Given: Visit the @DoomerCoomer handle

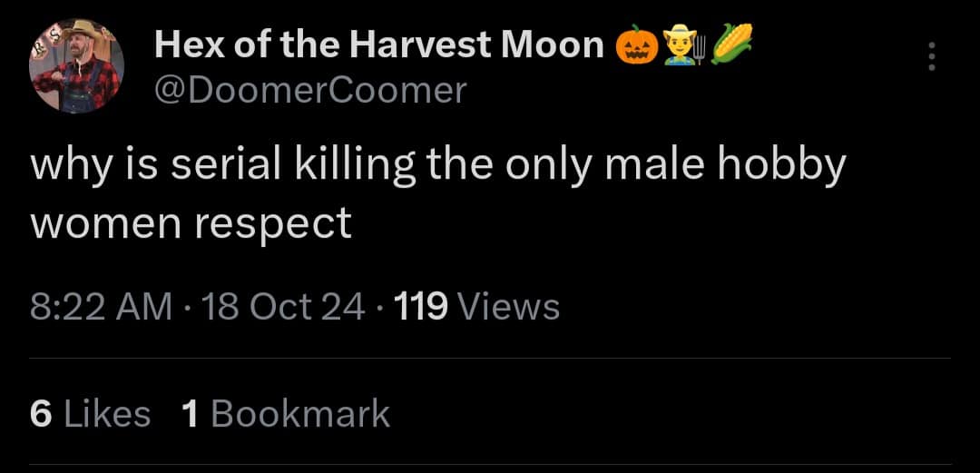Looking at the screenshot, I should [x=311, y=89].
